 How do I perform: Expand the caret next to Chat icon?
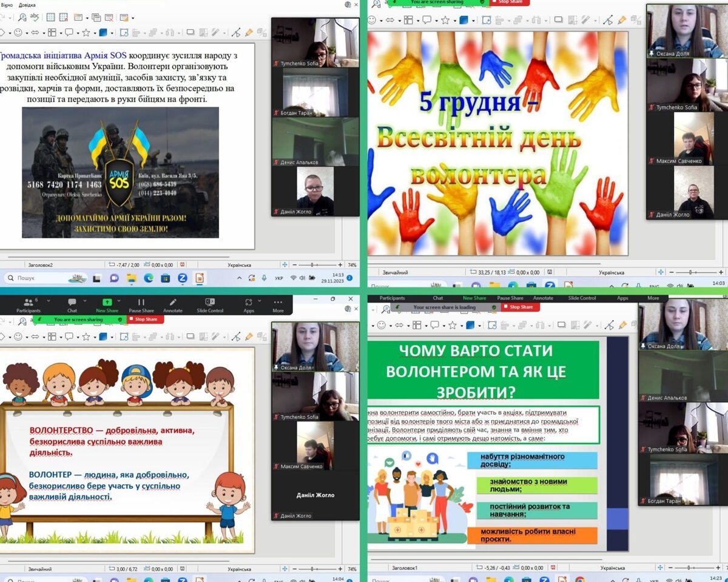click(x=84, y=302)
